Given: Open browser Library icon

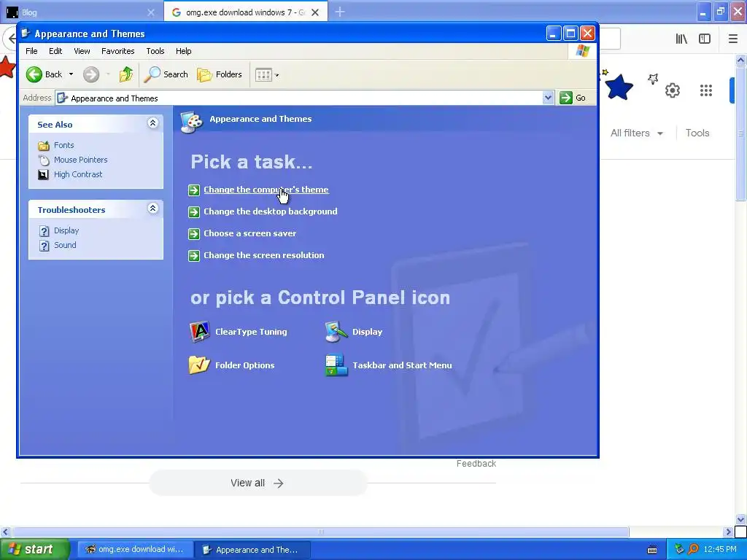Looking at the screenshot, I should click(681, 39).
